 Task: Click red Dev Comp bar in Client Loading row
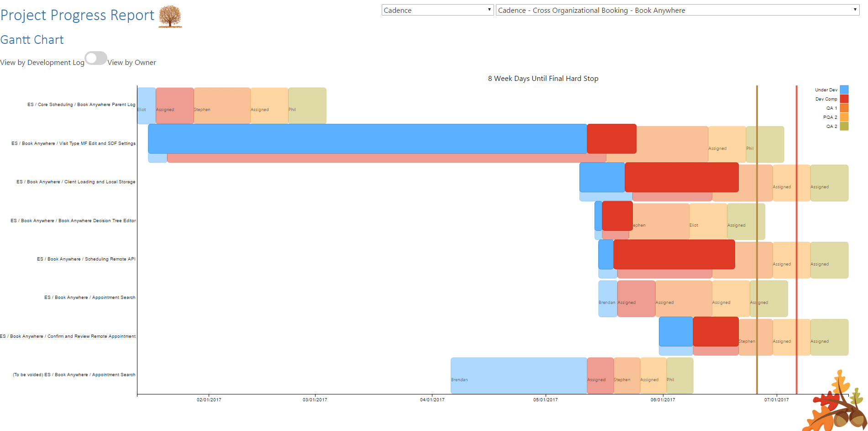coord(682,177)
